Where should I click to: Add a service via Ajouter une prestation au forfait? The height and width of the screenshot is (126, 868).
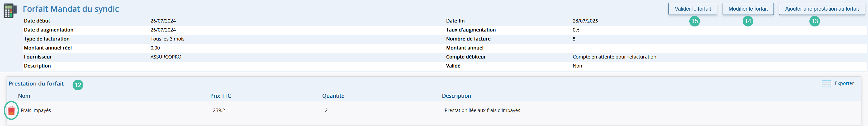coord(822,9)
